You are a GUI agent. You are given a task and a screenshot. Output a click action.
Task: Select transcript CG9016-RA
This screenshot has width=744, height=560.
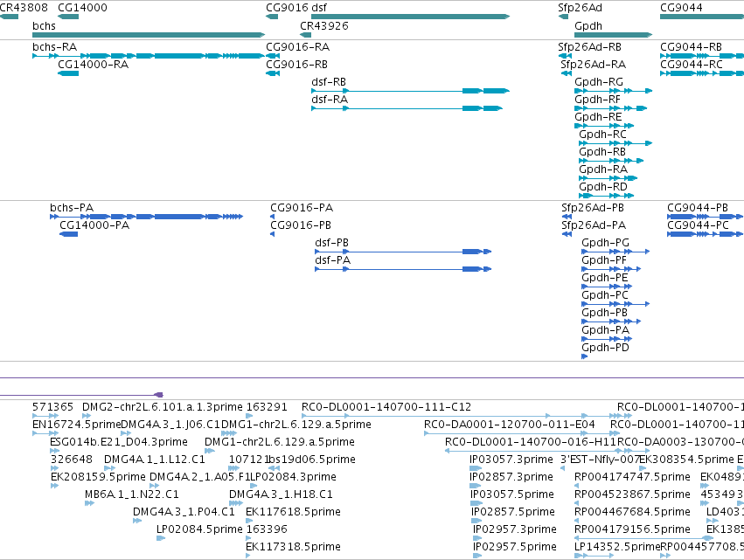(x=273, y=56)
